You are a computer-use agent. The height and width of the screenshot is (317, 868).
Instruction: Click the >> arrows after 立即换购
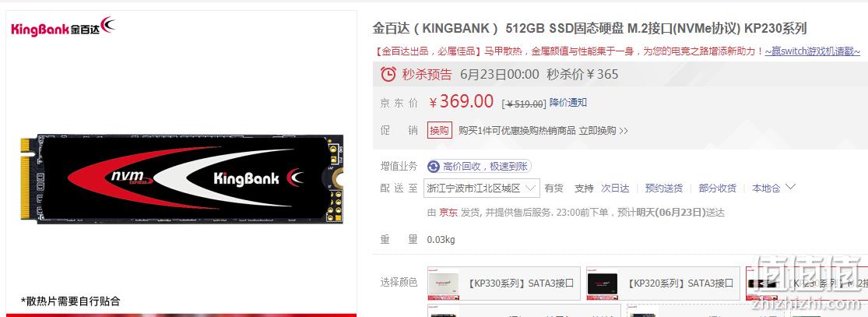click(x=624, y=131)
